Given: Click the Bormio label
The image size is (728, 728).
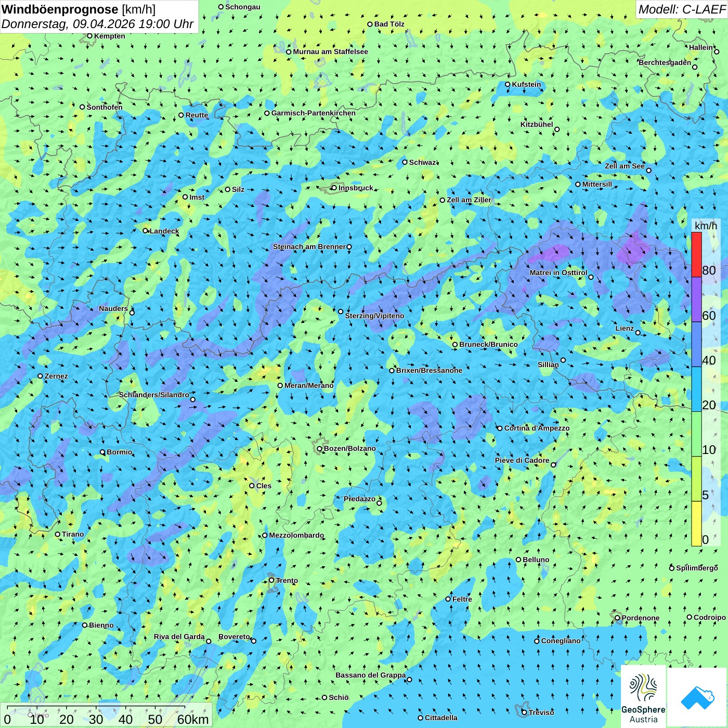Looking at the screenshot, I should click(x=119, y=452).
